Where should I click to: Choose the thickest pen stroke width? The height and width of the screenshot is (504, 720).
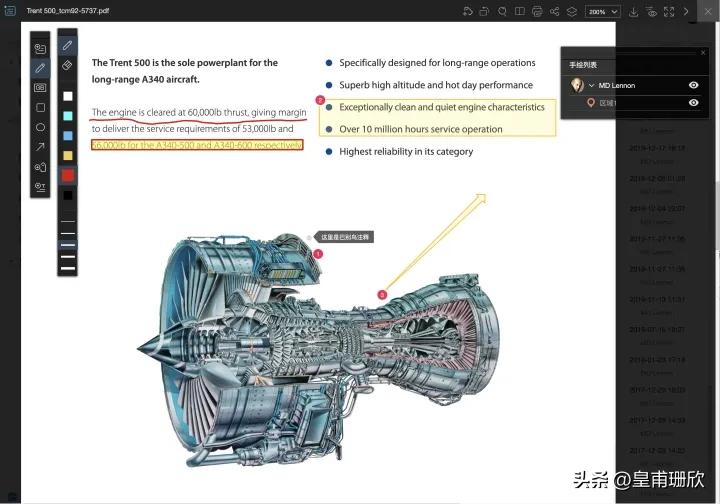coord(68,269)
